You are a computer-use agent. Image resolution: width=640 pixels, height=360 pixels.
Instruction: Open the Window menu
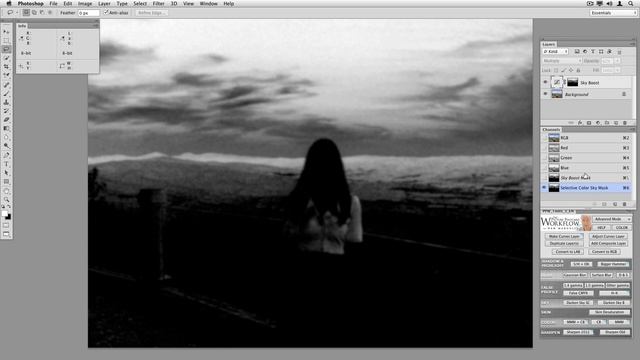point(208,4)
